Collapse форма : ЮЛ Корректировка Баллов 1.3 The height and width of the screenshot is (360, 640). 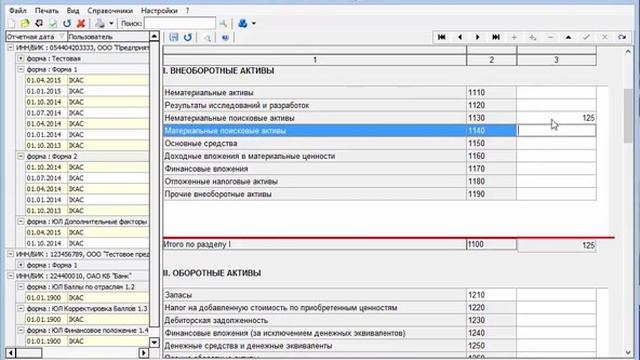(x=20, y=309)
